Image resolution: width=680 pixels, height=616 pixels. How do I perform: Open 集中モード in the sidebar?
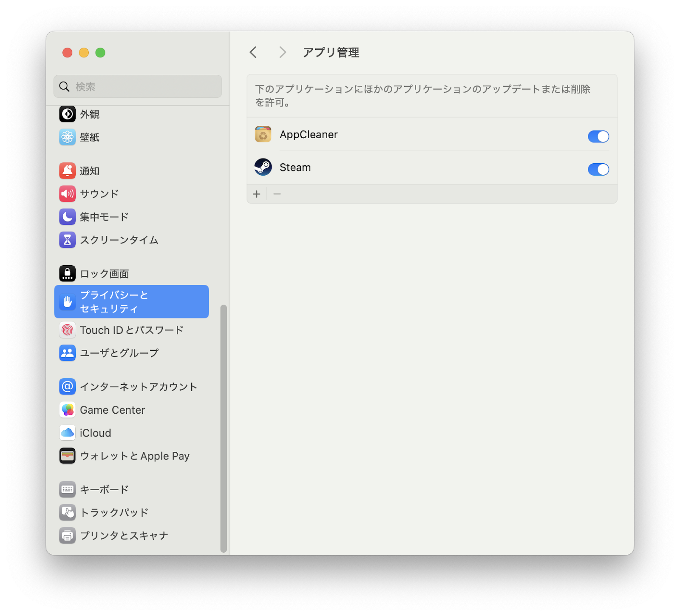104,217
